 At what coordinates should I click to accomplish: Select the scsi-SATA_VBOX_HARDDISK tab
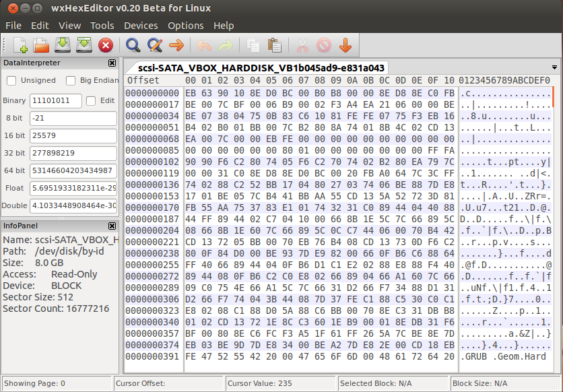[x=261, y=68]
